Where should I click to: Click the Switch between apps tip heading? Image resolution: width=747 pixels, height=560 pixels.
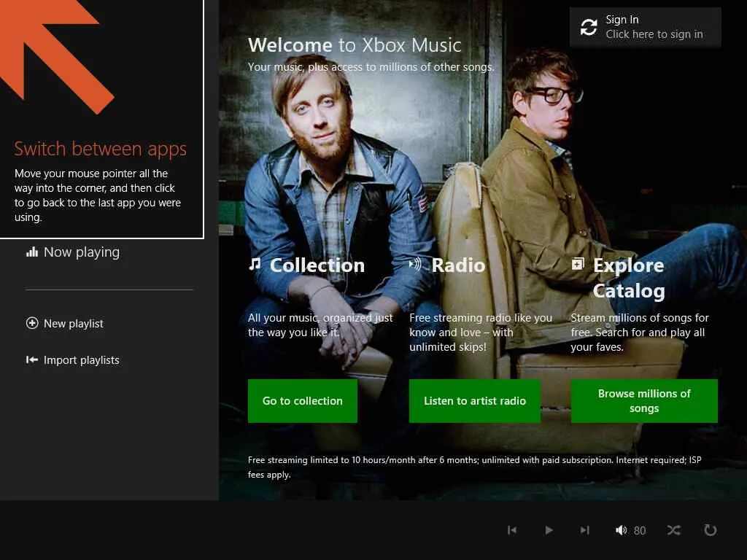click(x=100, y=149)
